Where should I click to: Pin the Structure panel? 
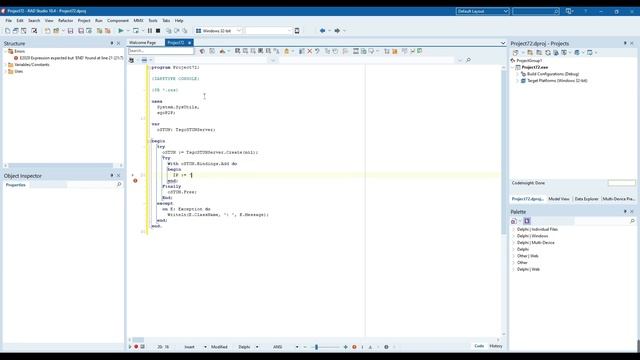click(112, 43)
